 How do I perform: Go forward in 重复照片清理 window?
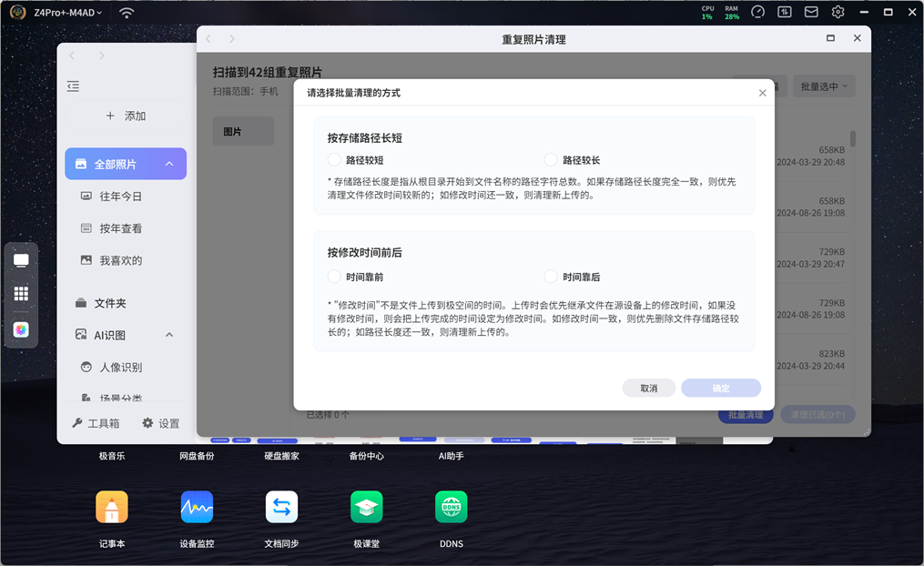pos(231,39)
